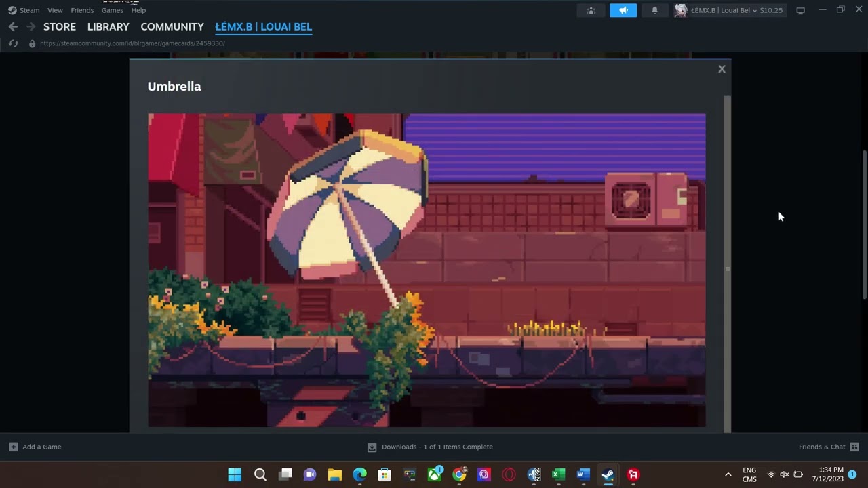Open Microsoft Store from taskbar
Image resolution: width=868 pixels, height=488 pixels.
[x=384, y=474]
